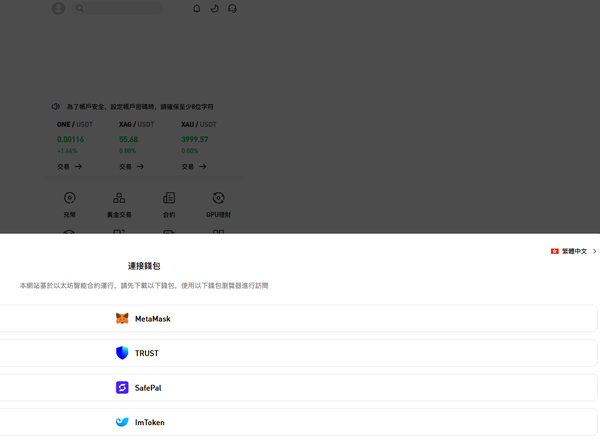600x441 pixels.
Task: Open language selector 繁體中文
Action: click(574, 251)
